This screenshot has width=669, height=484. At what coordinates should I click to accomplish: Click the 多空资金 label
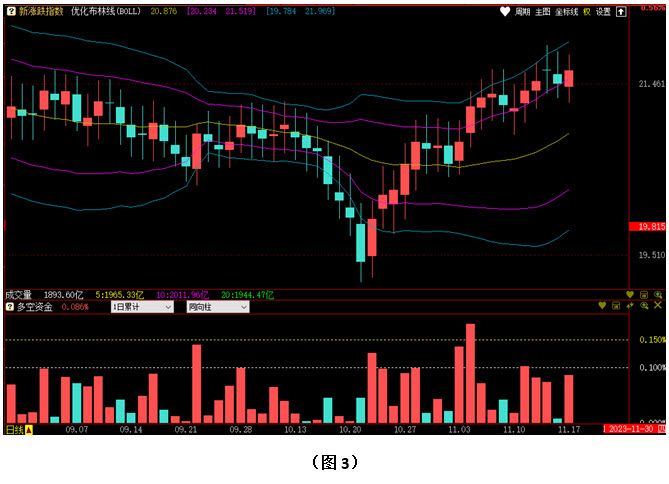[x=35, y=307]
